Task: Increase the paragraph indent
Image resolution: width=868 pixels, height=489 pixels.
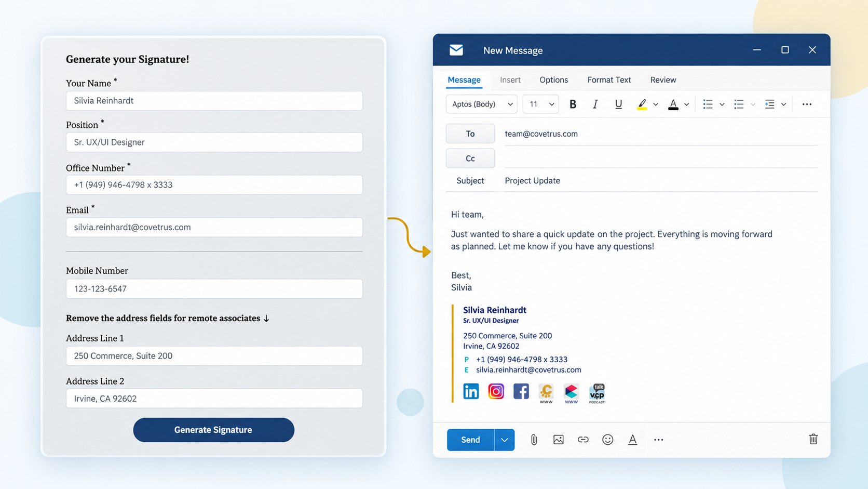Action: 769,104
